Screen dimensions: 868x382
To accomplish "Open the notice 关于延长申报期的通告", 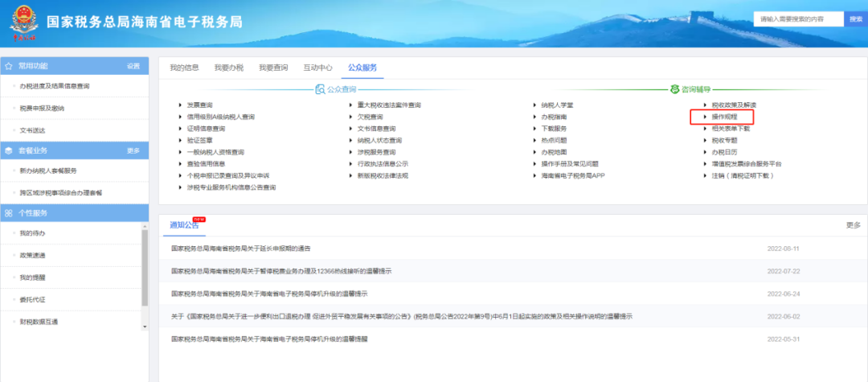I will pyautogui.click(x=241, y=249).
